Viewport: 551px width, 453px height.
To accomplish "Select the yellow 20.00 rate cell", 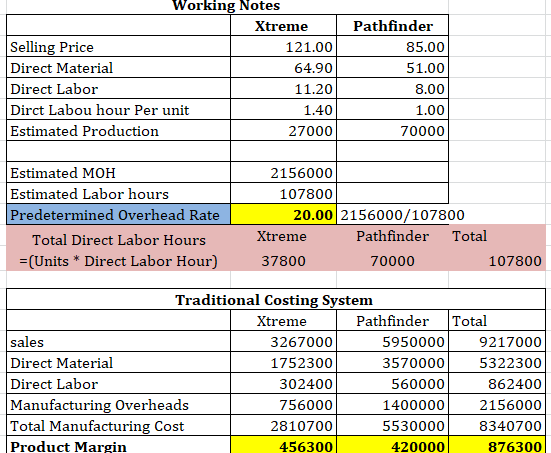I will pyautogui.click(x=283, y=215).
